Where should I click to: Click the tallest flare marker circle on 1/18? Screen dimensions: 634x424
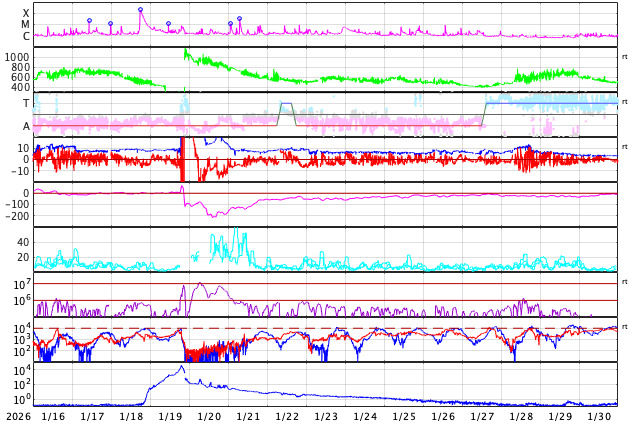(x=140, y=10)
